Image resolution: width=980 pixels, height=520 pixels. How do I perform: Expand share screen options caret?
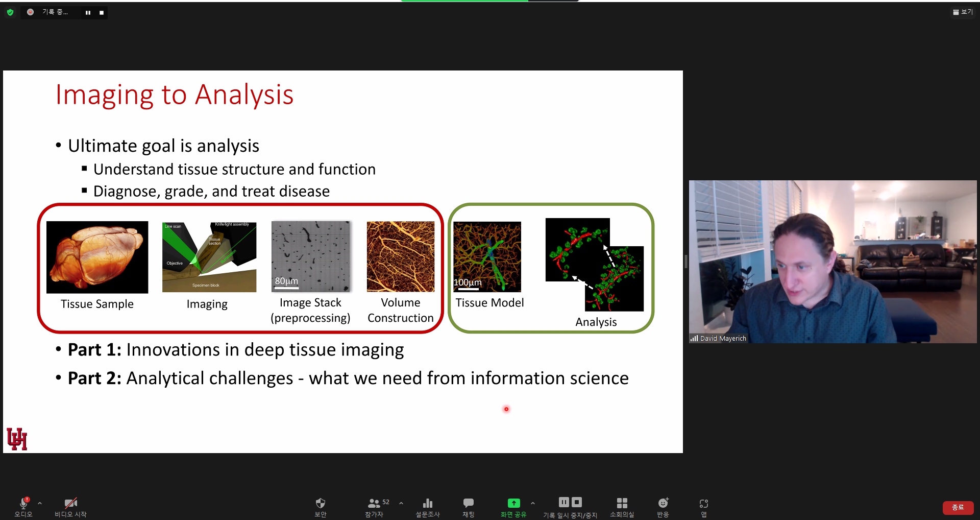click(x=533, y=503)
